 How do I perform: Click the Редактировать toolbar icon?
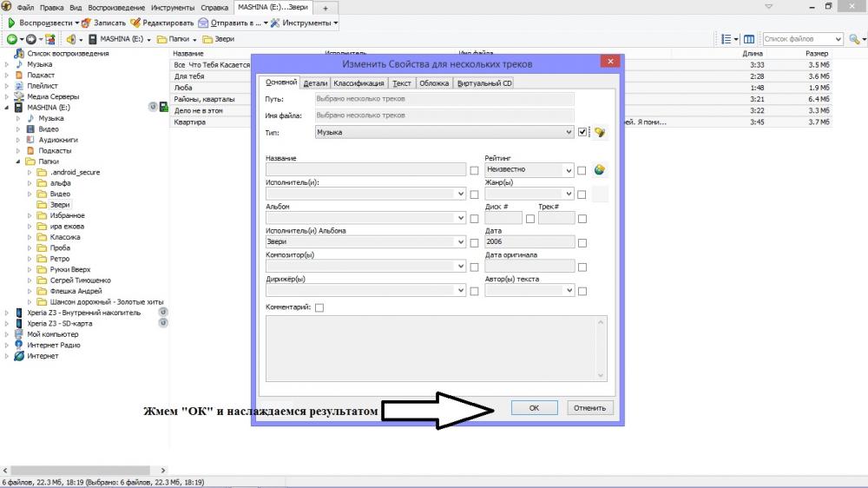tap(135, 23)
